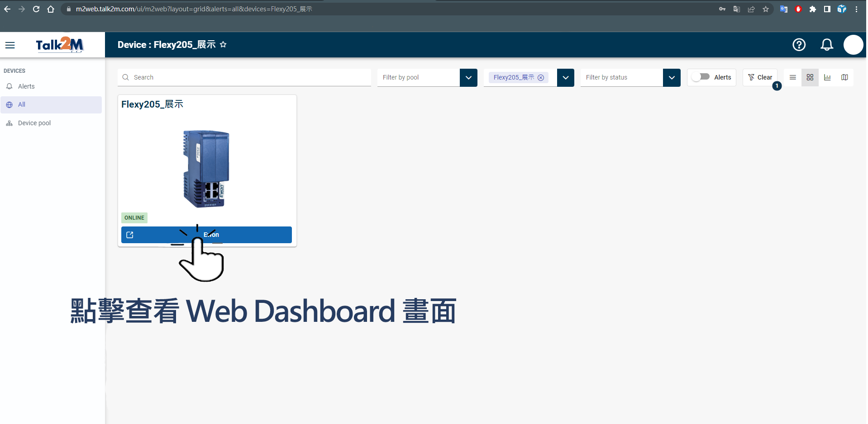Open the user profile avatar
Image resolution: width=868 pixels, height=424 pixels.
pyautogui.click(x=853, y=45)
